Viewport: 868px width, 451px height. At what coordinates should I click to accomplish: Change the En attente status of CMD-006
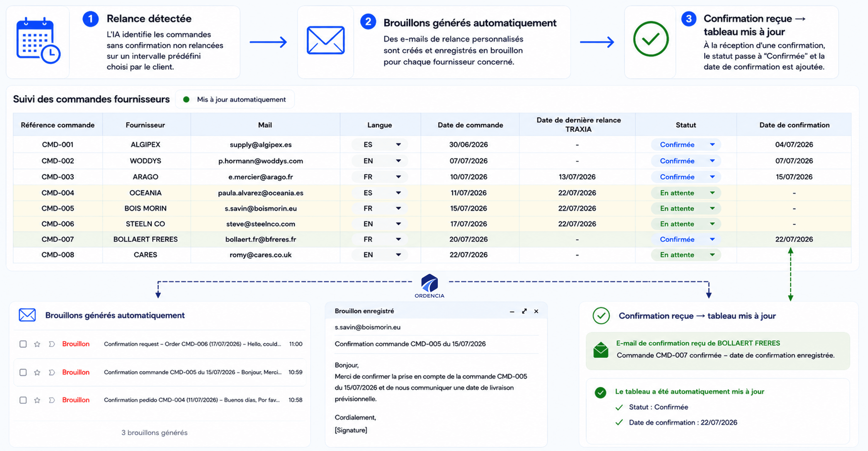point(686,224)
